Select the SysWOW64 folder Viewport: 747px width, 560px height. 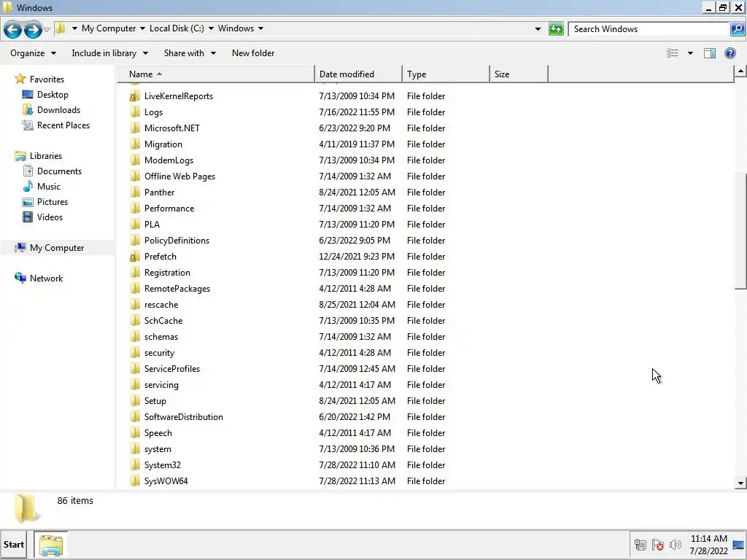tap(166, 481)
